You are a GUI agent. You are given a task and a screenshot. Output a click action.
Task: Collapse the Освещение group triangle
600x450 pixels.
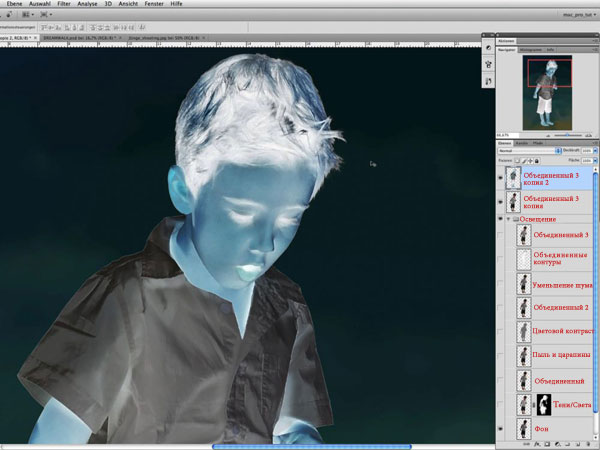[x=509, y=219]
